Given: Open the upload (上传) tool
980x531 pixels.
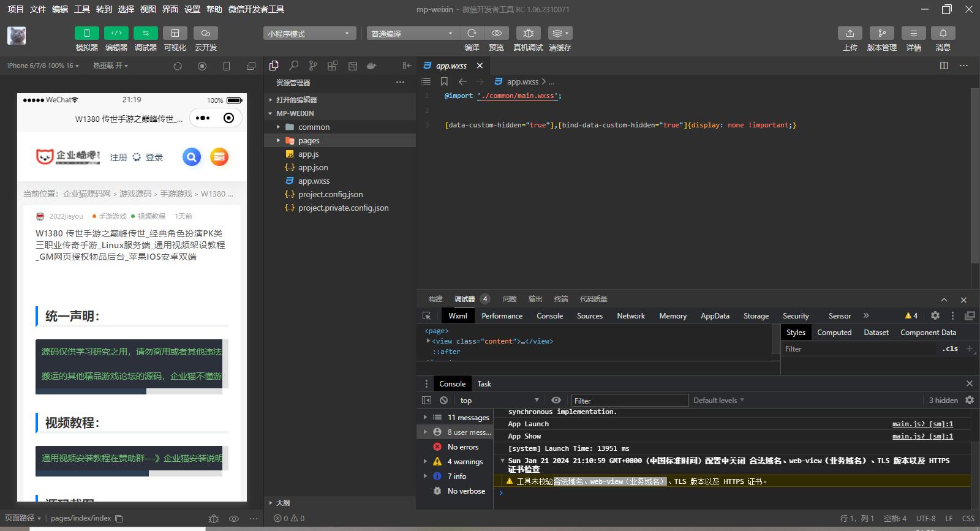Looking at the screenshot, I should point(850,33).
